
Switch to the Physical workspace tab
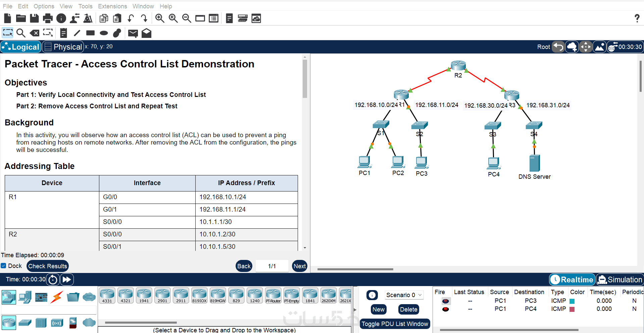tap(63, 47)
